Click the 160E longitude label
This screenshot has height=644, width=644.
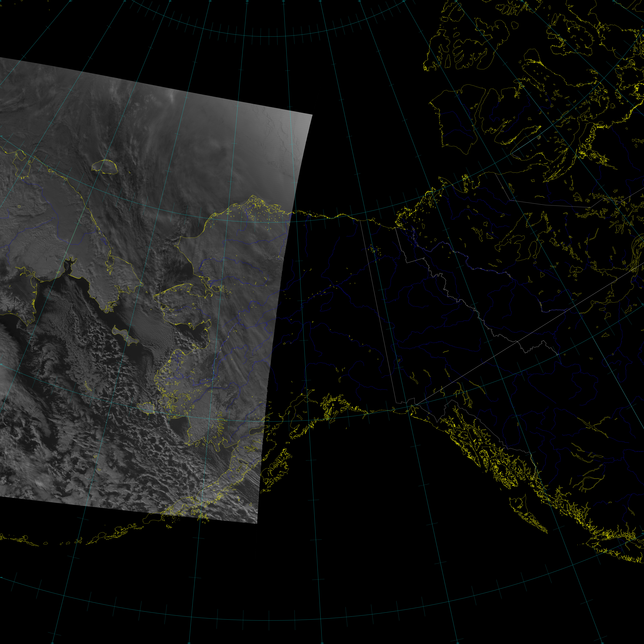pos(70,1)
